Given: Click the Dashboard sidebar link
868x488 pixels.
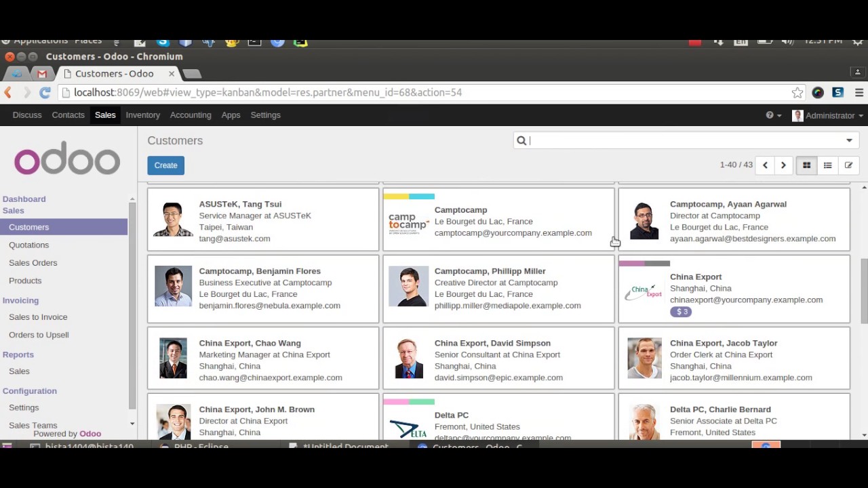Looking at the screenshot, I should (x=24, y=199).
